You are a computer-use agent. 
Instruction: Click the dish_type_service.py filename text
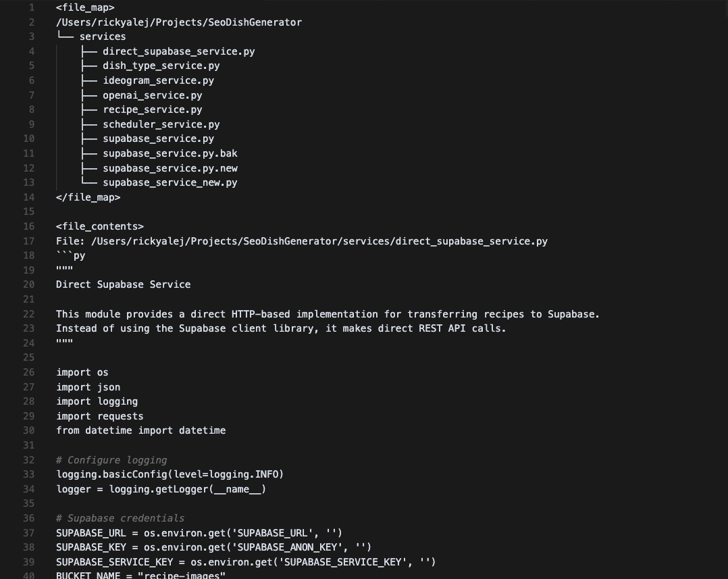tap(161, 66)
